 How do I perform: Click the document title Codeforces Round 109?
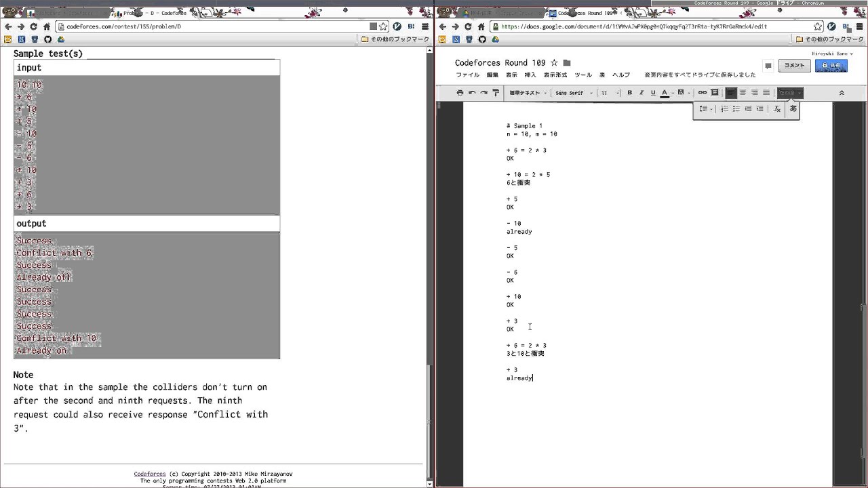point(500,63)
